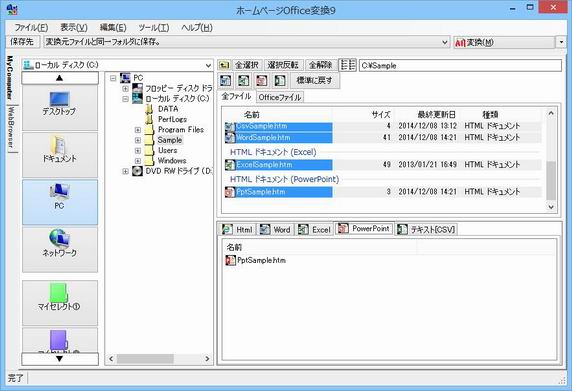This screenshot has width=572, height=391.
Task: Click the tree scrollbar right arrow
Action: coord(207,359)
